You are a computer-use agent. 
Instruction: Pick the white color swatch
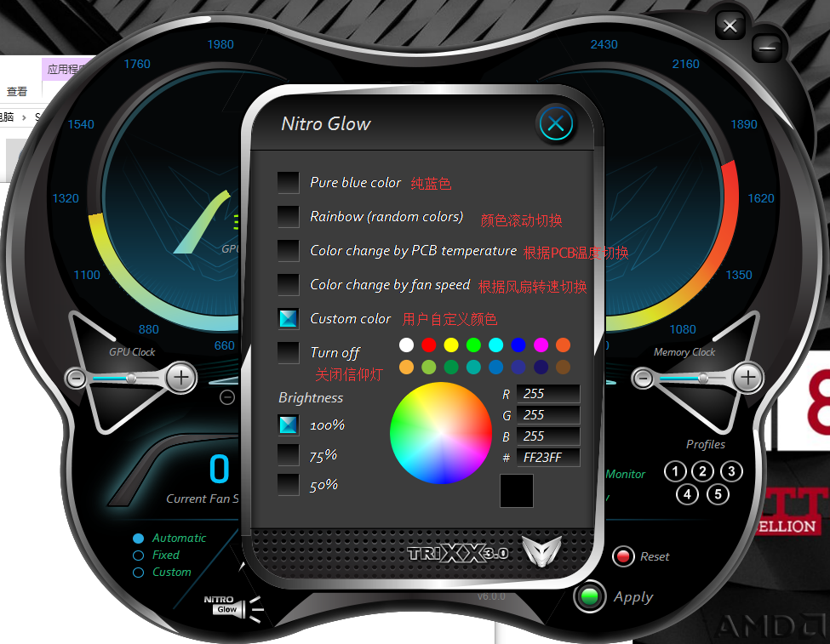pos(407,345)
